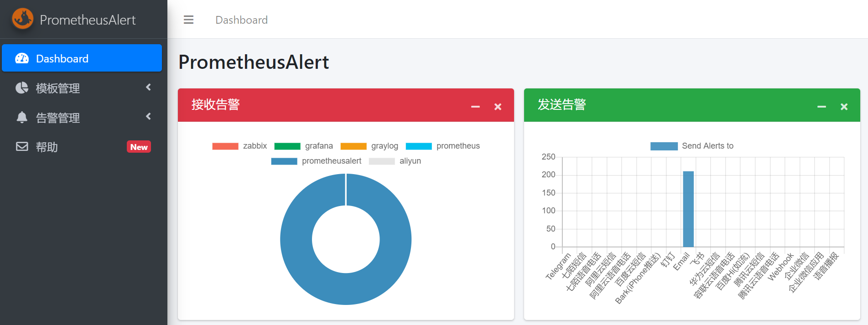Image resolution: width=868 pixels, height=325 pixels.
Task: Click the Email bar in bar chart
Action: (x=688, y=209)
